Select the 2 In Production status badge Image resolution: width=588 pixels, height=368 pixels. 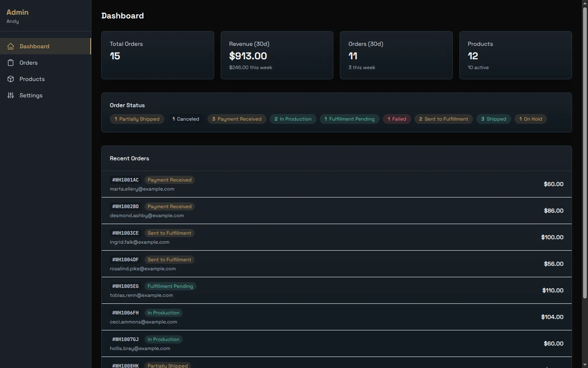293,119
